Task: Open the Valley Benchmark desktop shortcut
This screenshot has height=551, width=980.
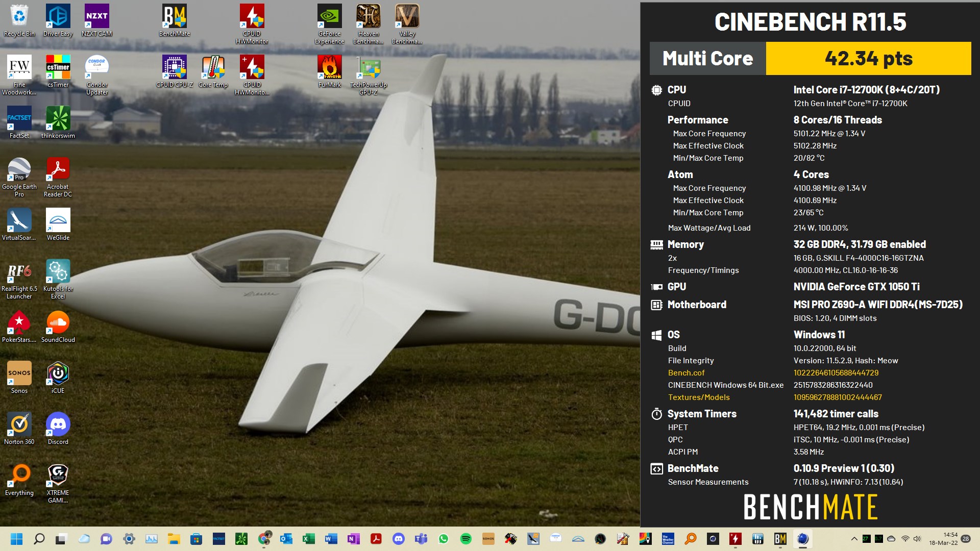Action: (407, 24)
